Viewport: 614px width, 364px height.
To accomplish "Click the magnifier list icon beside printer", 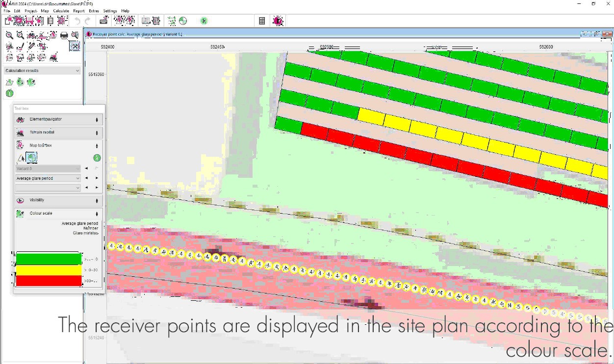I will [x=75, y=35].
